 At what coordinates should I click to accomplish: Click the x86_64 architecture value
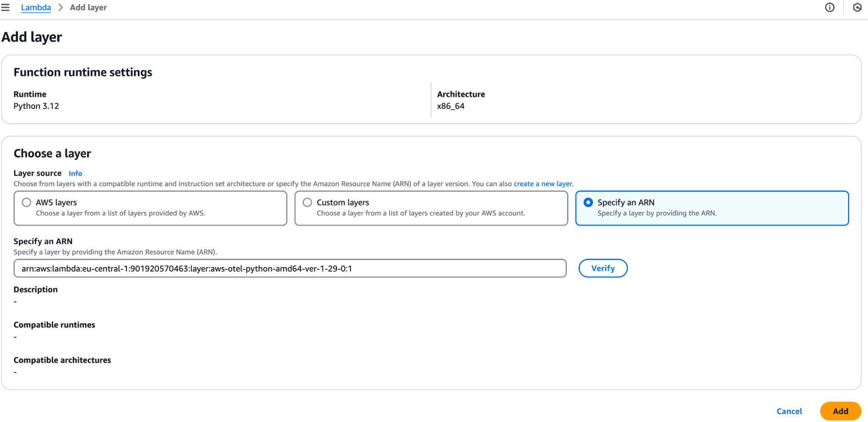[x=451, y=106]
